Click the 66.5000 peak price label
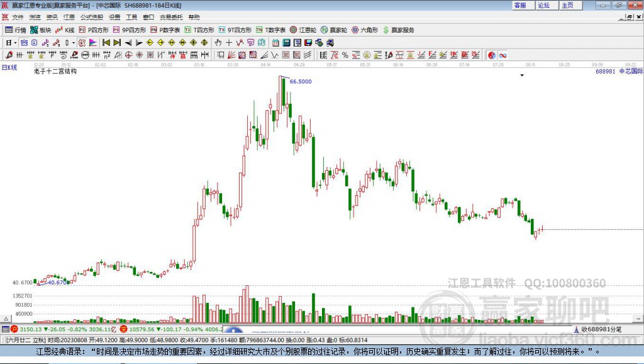 pos(301,81)
